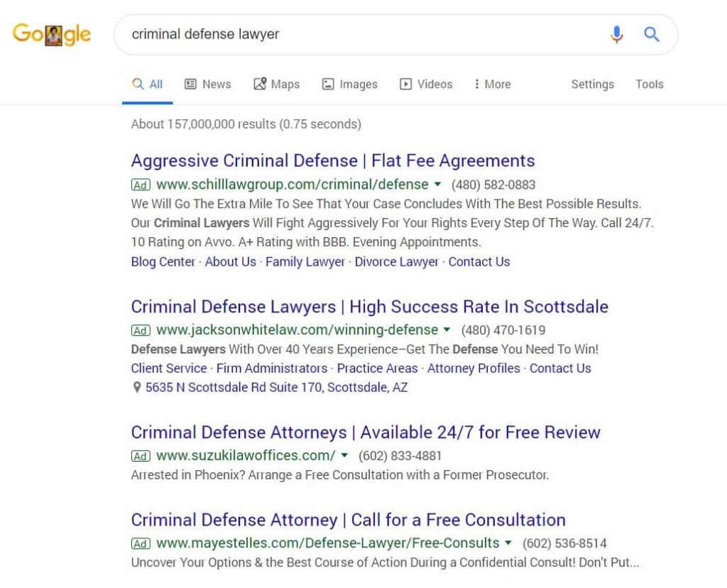Viewport: 727px width, 588px height.
Task: Open Aggressive Criminal Defense ad title link
Action: pos(333,160)
